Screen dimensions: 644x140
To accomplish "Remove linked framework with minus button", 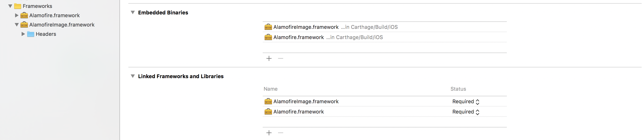I will (x=280, y=133).
